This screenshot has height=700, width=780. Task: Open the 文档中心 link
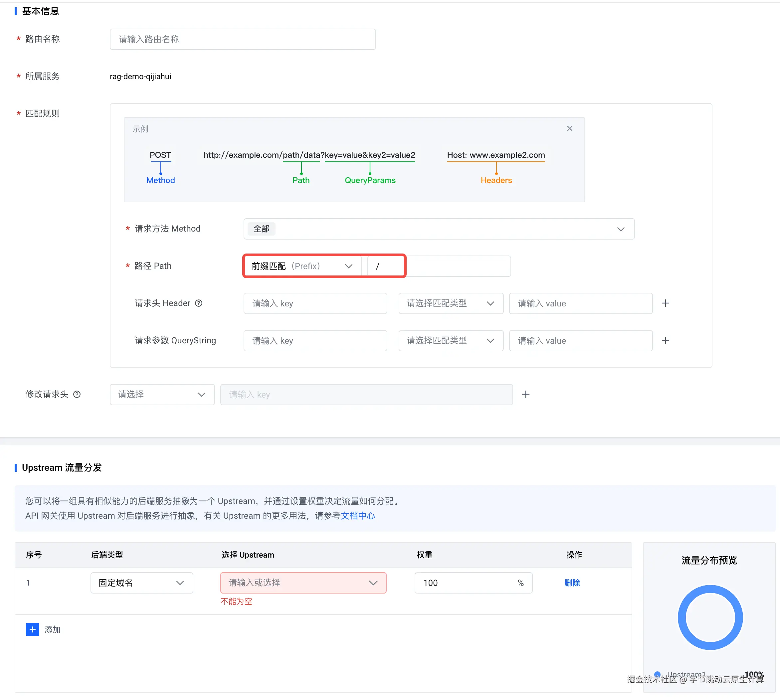tap(357, 515)
